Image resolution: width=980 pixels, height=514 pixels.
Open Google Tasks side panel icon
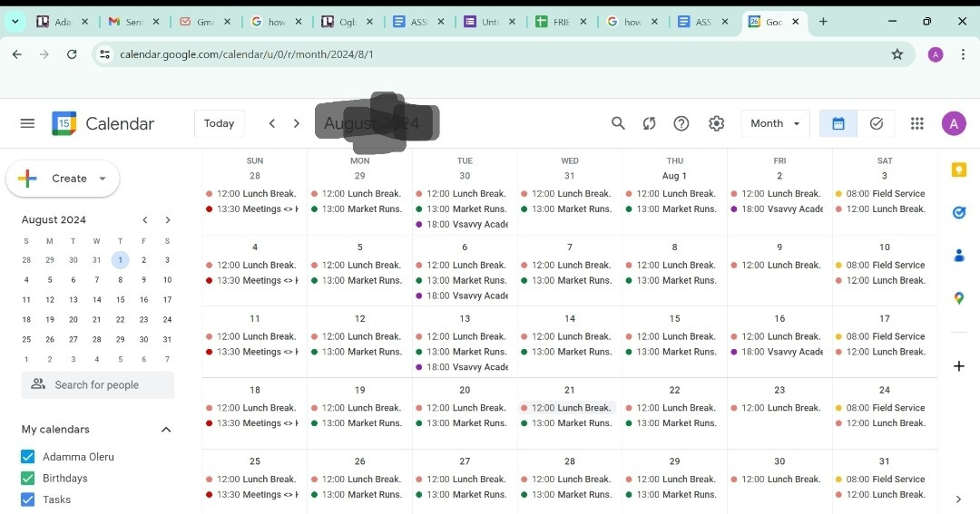click(959, 212)
